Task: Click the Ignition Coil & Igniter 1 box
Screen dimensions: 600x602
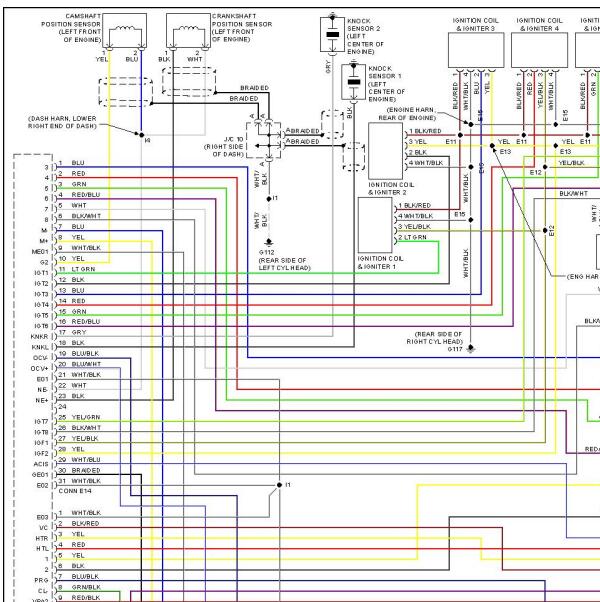Action: point(375,225)
